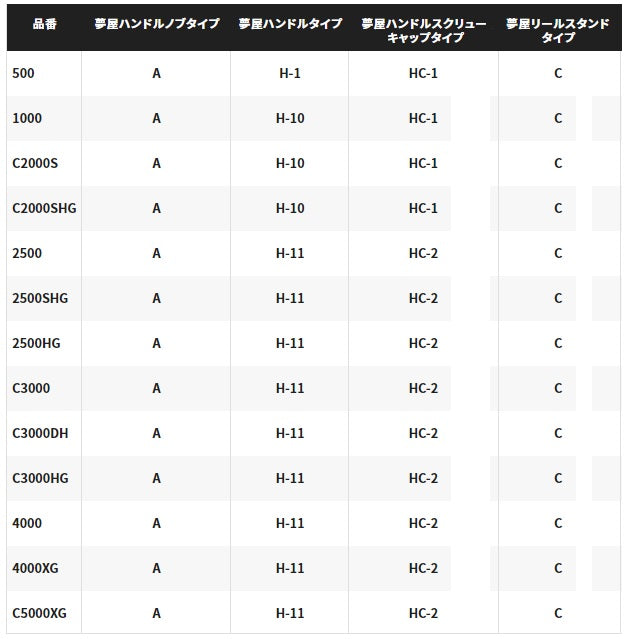
Task: Select the C3000DH row label
Action: point(40,433)
